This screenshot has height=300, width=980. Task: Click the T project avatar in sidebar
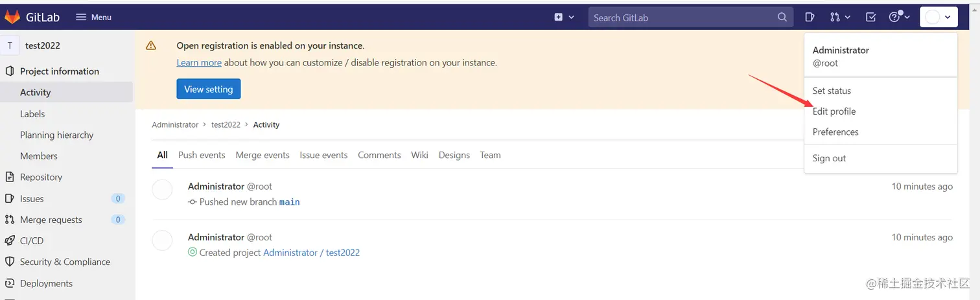pyautogui.click(x=10, y=45)
